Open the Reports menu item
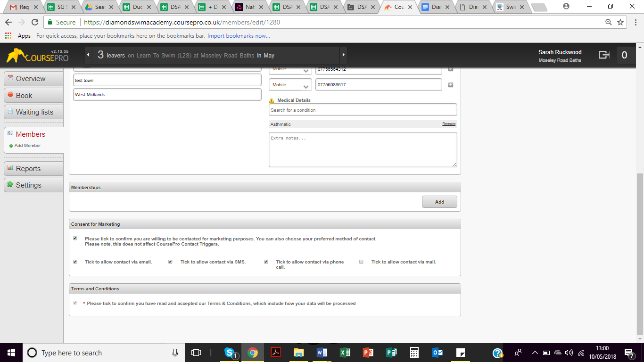644x362 pixels. pyautogui.click(x=33, y=168)
